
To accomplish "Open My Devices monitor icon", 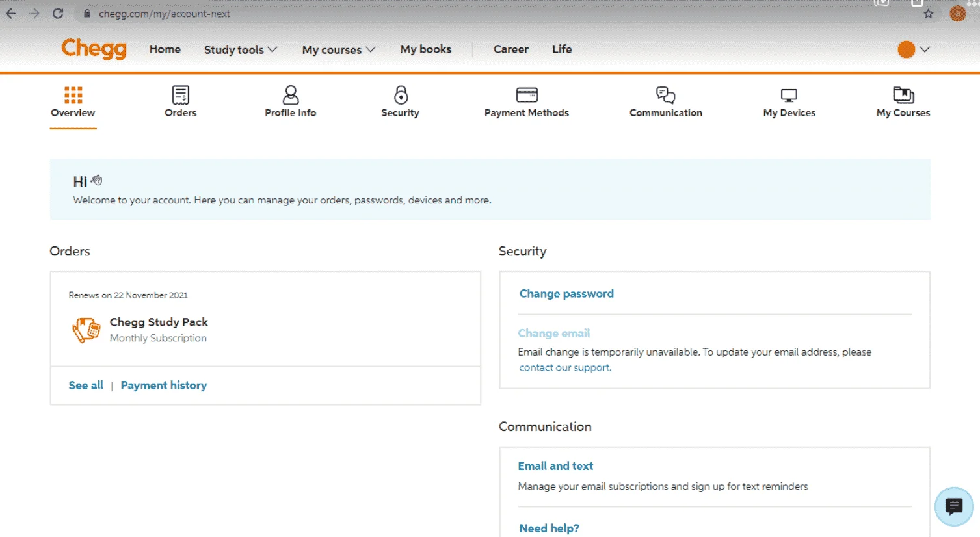I will (789, 96).
